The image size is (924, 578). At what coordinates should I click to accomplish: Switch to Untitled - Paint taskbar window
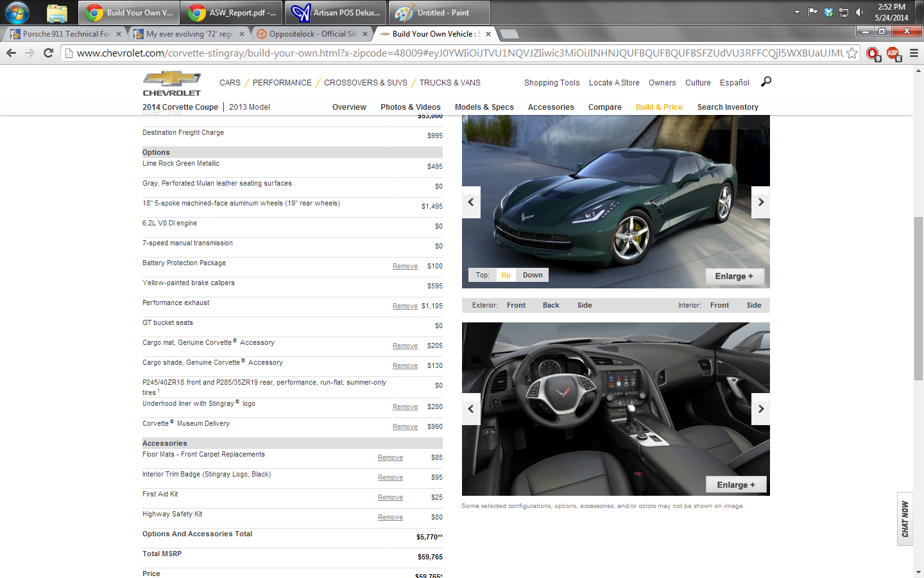pos(440,12)
